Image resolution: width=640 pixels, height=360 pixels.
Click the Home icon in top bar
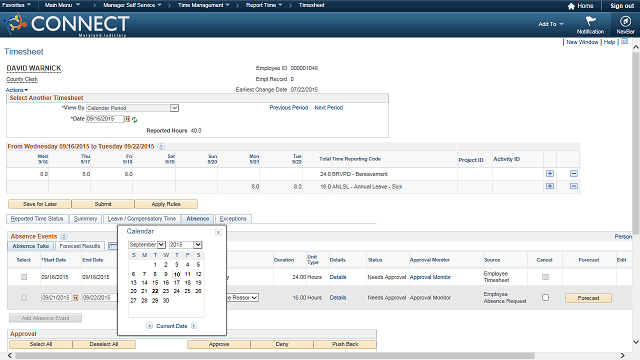click(571, 6)
